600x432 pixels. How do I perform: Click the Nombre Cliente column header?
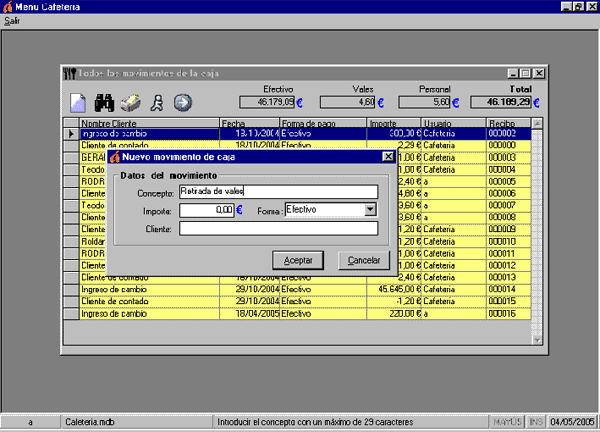click(x=149, y=123)
